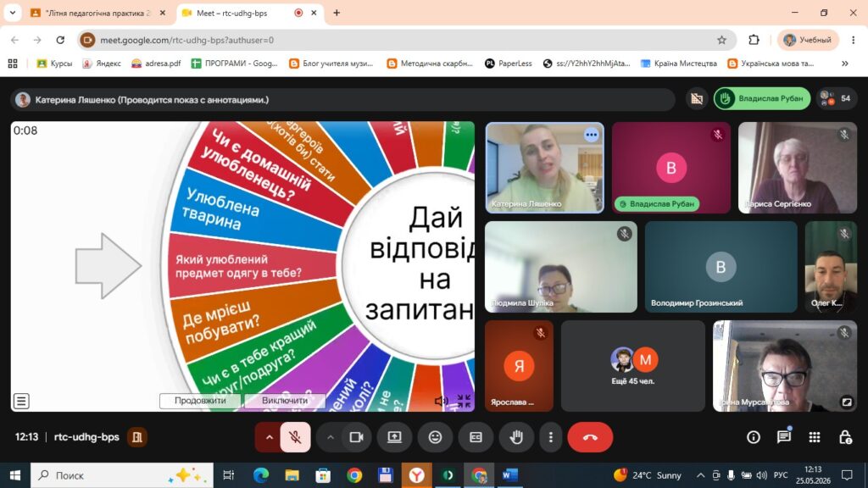Click the taskbar Поиск search box
868x488 pixels.
click(122, 475)
